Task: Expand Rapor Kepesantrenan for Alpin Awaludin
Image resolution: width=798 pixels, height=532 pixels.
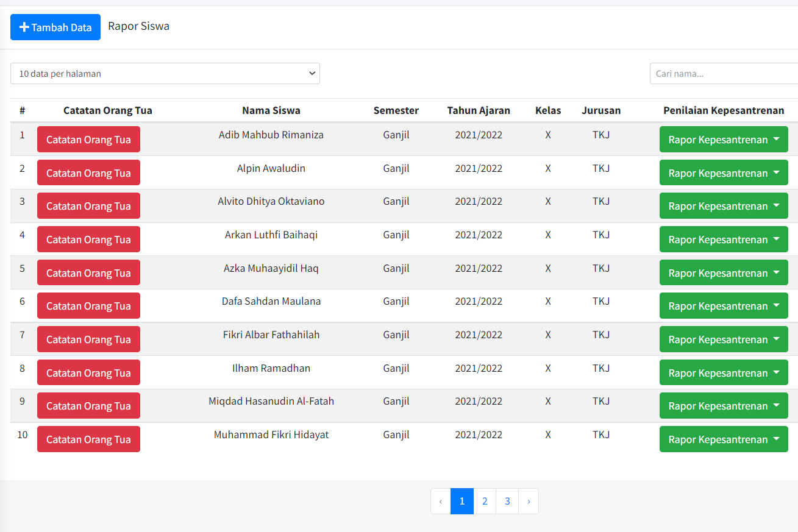Action: coord(724,172)
